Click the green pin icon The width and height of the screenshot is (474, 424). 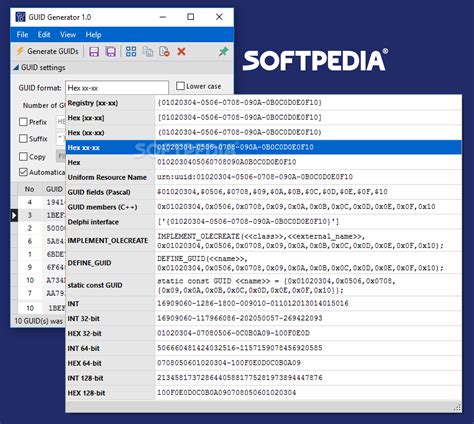(223, 51)
